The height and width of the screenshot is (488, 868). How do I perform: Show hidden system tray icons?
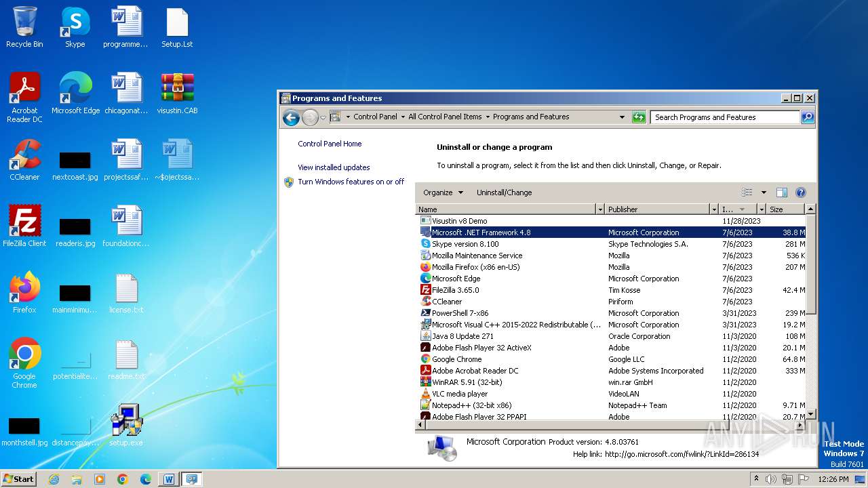click(756, 479)
